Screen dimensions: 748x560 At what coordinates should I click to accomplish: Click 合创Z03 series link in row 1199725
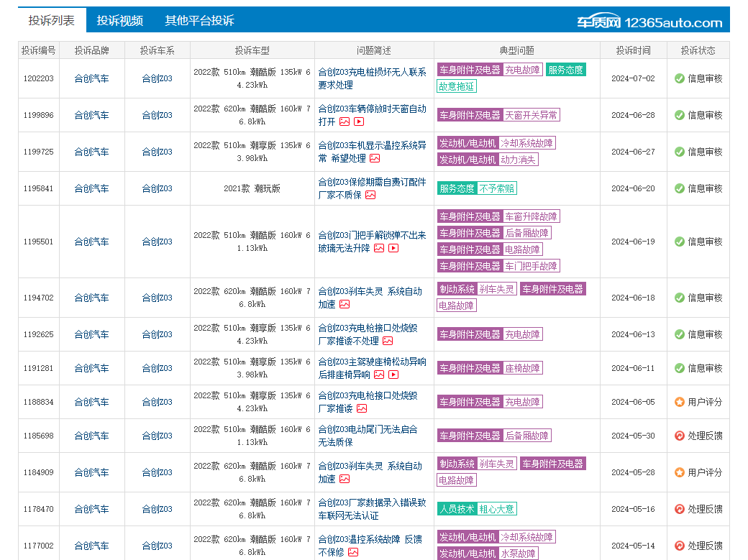click(x=157, y=152)
